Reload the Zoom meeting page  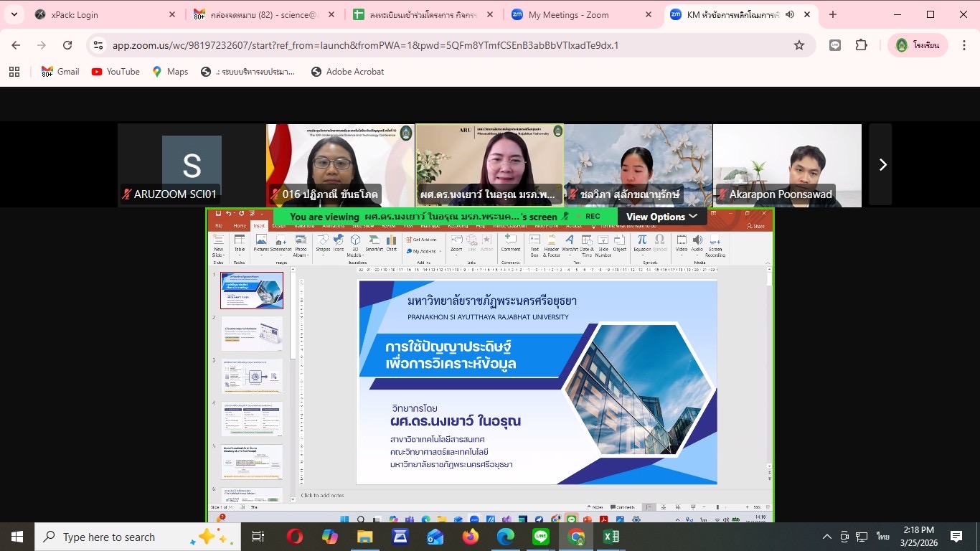click(67, 45)
